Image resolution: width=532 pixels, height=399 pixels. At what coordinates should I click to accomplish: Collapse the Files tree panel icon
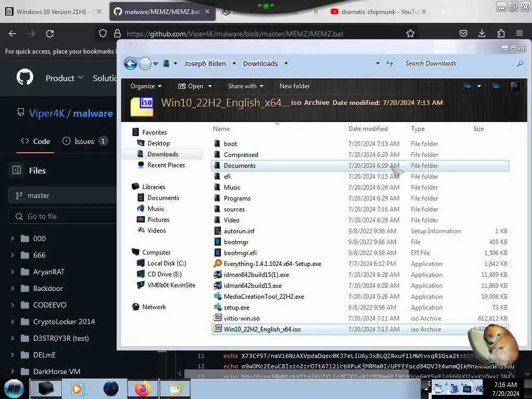click(17, 170)
